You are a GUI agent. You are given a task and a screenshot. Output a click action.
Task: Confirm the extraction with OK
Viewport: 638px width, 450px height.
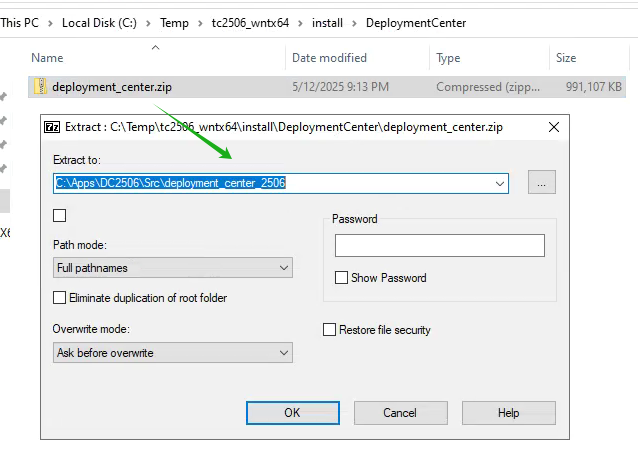click(x=293, y=413)
